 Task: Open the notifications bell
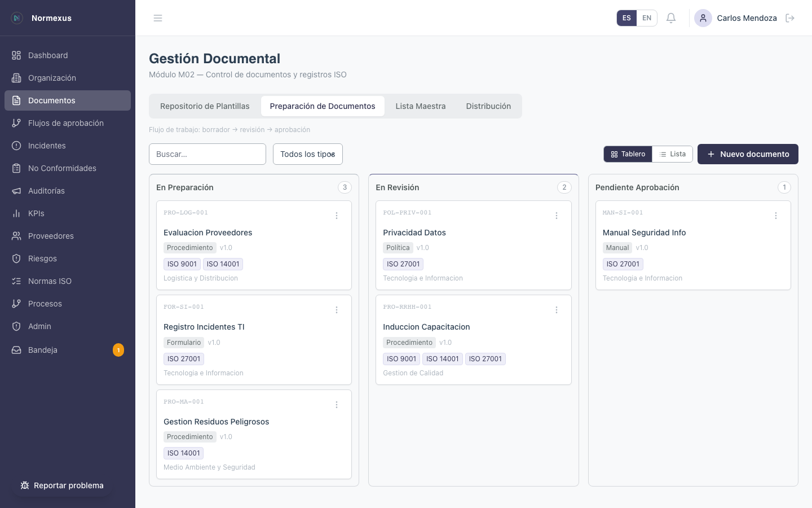coord(671,18)
